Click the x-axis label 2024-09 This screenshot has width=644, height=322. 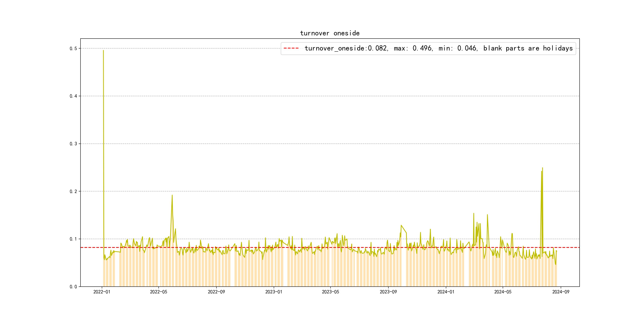(x=561, y=292)
